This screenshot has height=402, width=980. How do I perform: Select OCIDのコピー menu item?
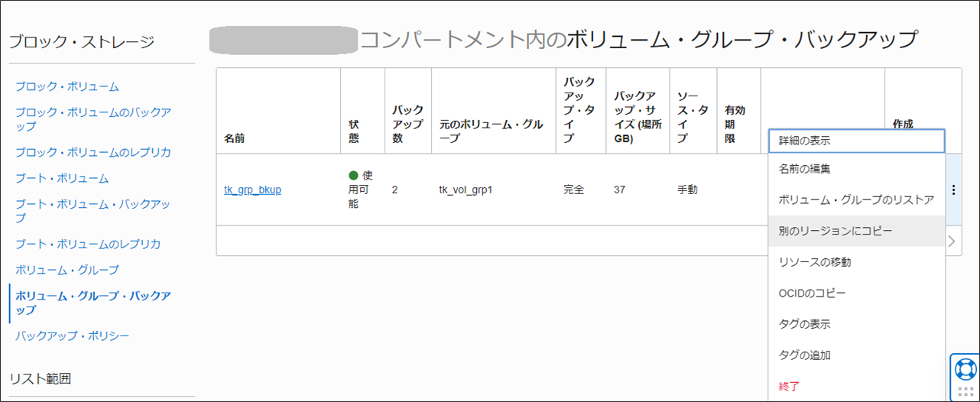(812, 293)
